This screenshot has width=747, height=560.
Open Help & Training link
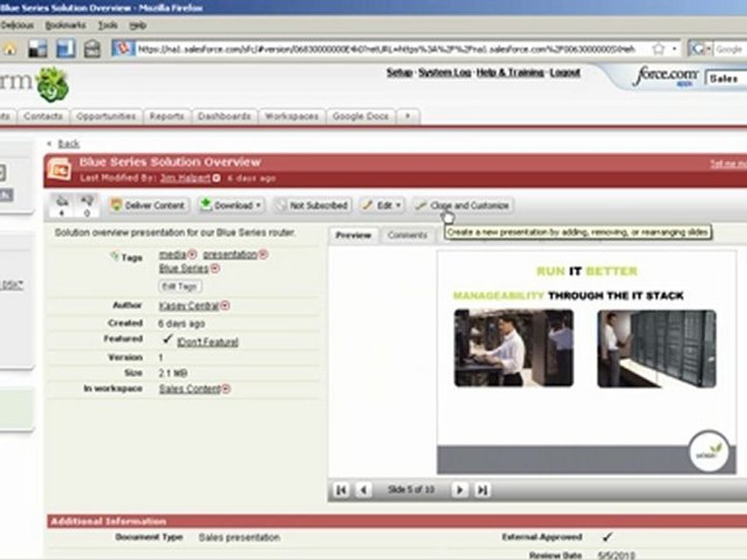pyautogui.click(x=510, y=72)
